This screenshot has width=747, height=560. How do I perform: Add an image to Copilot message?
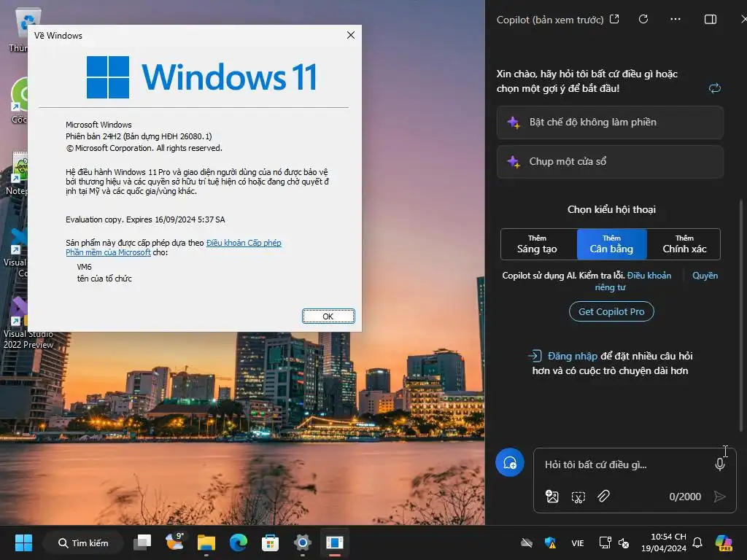click(x=551, y=496)
